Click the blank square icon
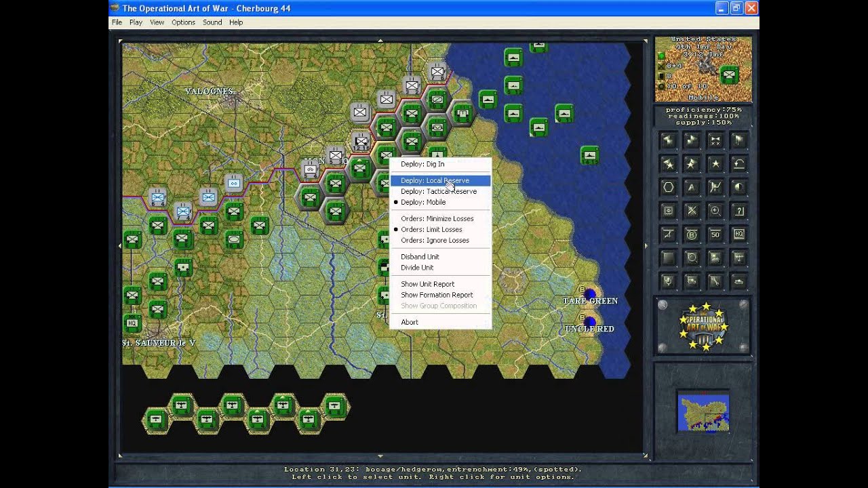This screenshot has height=488, width=868. pyautogui.click(x=669, y=258)
